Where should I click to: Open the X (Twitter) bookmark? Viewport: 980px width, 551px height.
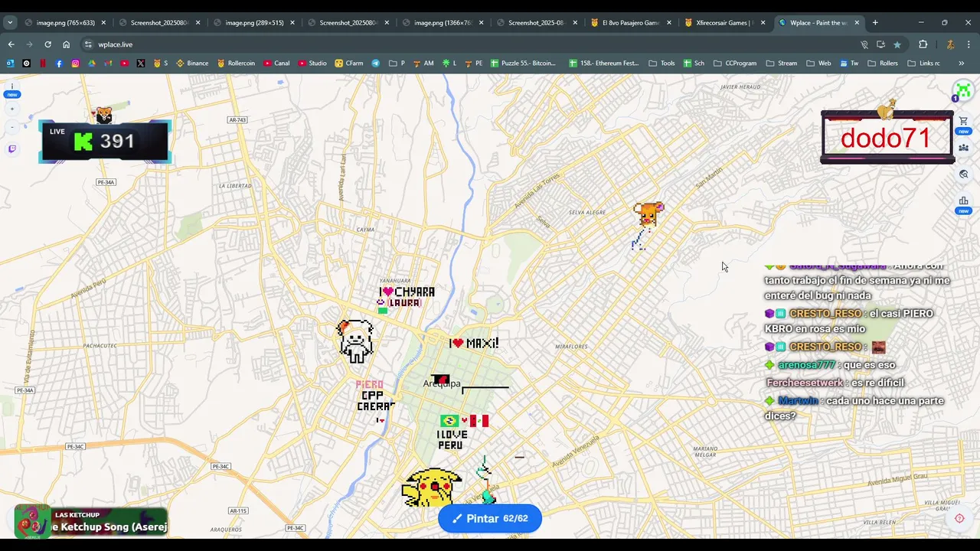[x=141, y=63]
